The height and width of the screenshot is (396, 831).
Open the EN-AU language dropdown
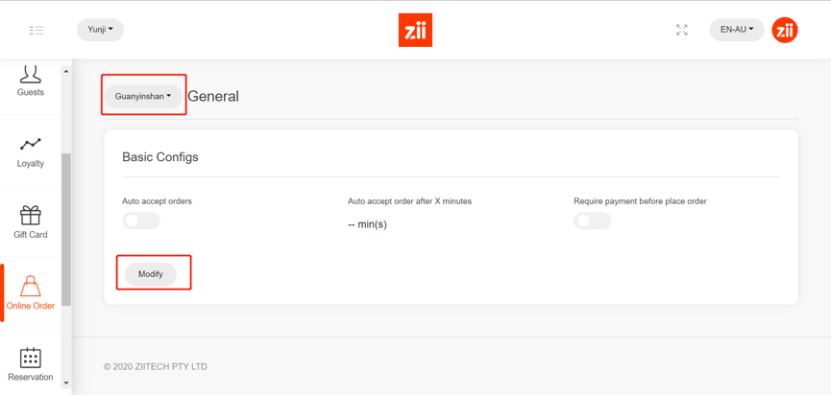point(737,30)
